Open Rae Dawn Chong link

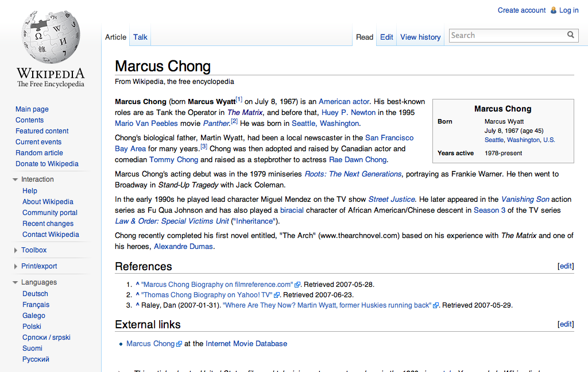[358, 159]
